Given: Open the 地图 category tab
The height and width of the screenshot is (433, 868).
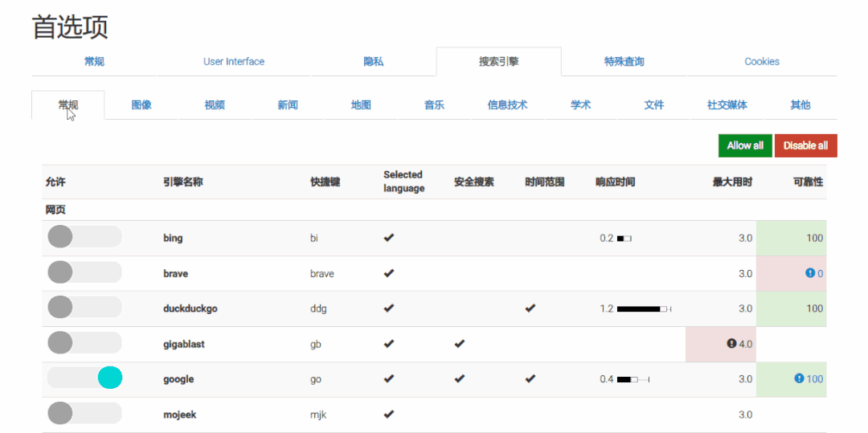Looking at the screenshot, I should (x=361, y=105).
